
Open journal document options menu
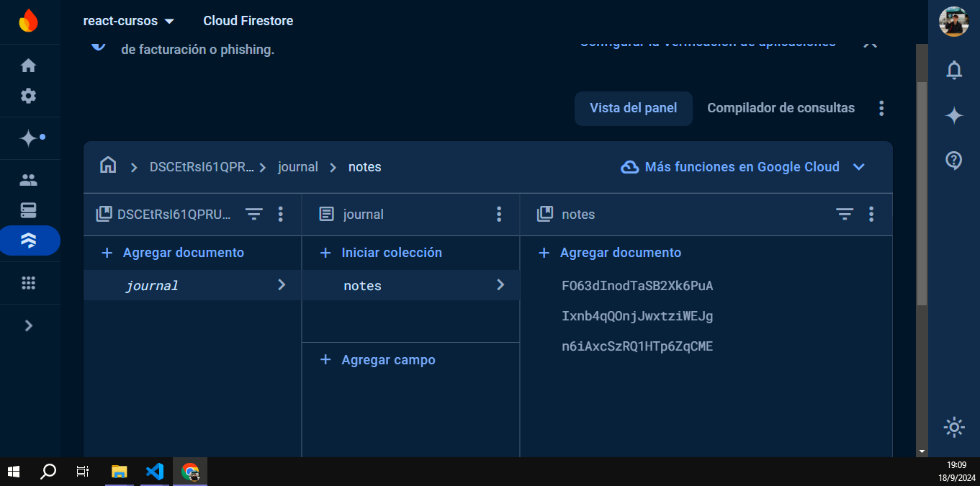[x=499, y=214]
